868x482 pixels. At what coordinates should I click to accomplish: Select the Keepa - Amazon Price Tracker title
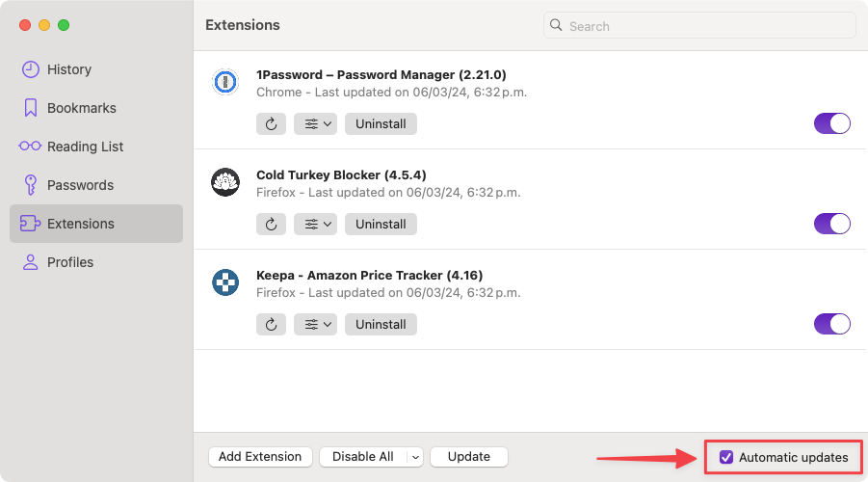[369, 276]
